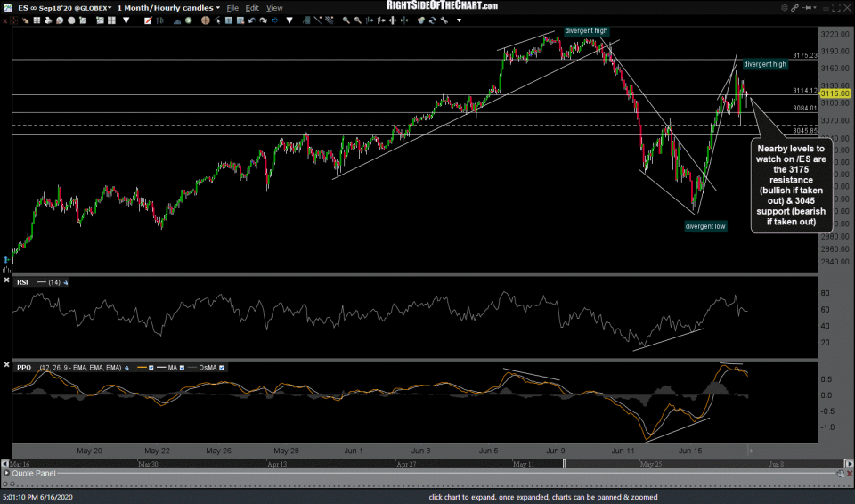This screenshot has height=504, width=855.
Task: Click the zoom out magnifier icon
Action: pyautogui.click(x=358, y=20)
